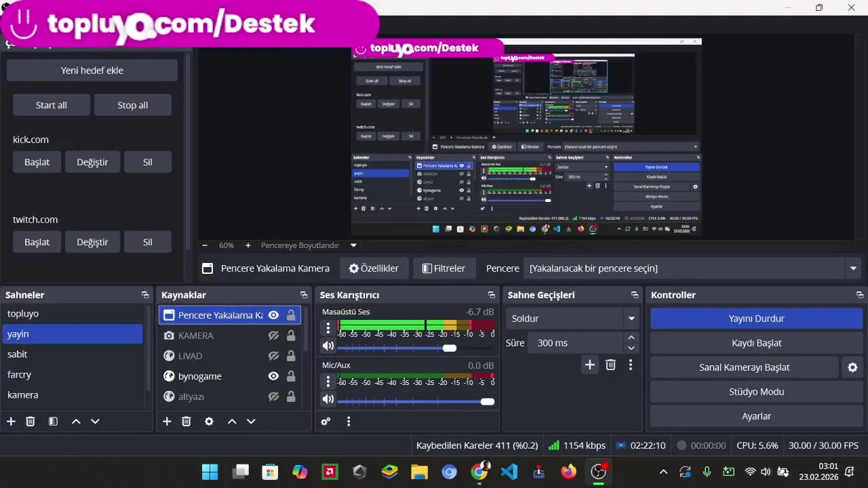Open transition properties three-dot menu
Image resolution: width=868 pixels, height=488 pixels.
click(631, 365)
